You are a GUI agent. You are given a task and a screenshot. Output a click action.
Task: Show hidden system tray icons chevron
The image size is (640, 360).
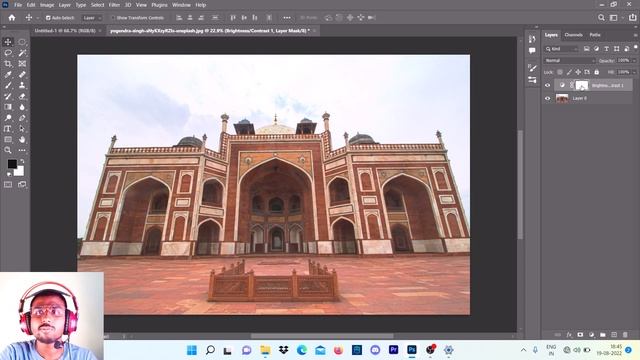pyautogui.click(x=523, y=350)
